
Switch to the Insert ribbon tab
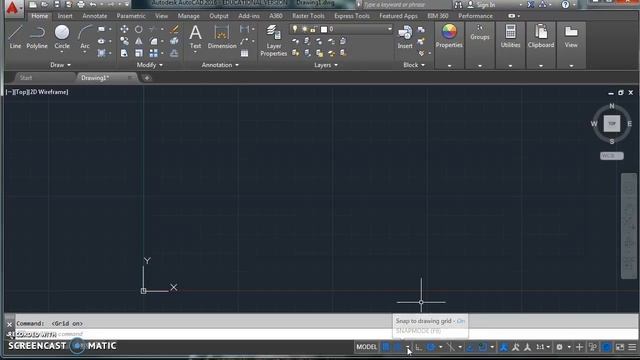64,16
